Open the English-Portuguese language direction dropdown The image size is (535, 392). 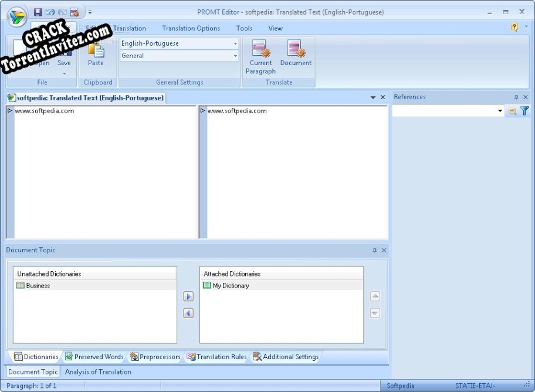[x=235, y=43]
